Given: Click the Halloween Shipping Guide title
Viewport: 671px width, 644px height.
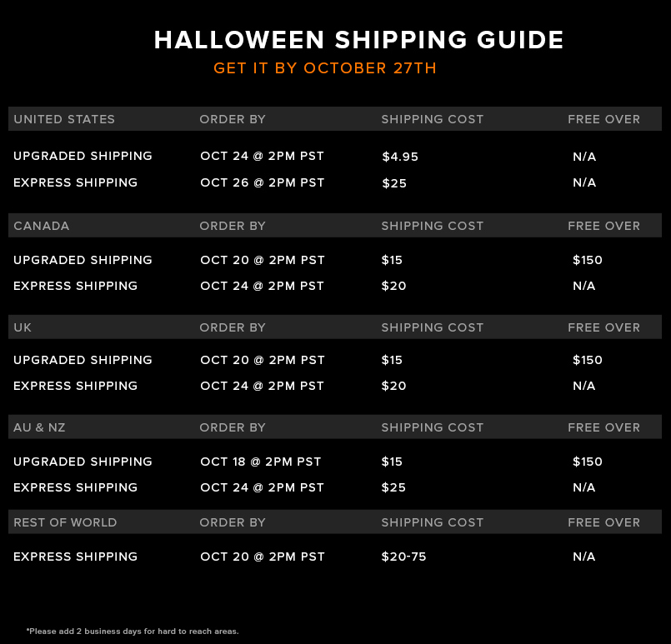Looking at the screenshot, I should tap(358, 40).
